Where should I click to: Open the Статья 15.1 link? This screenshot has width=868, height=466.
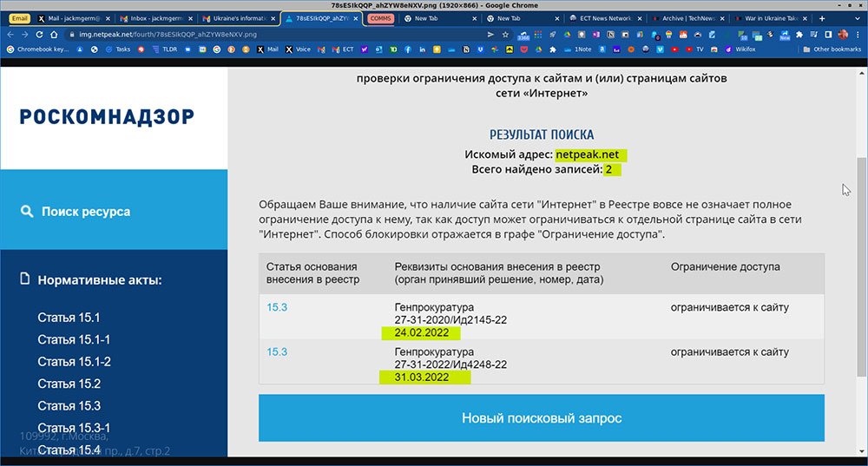(69, 318)
